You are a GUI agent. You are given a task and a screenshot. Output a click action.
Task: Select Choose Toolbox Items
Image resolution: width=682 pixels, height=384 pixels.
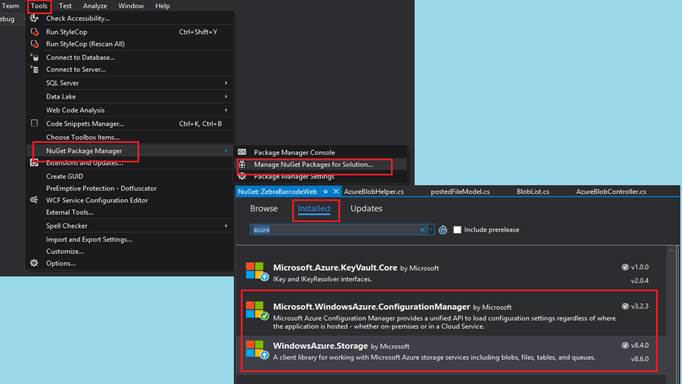83,137
